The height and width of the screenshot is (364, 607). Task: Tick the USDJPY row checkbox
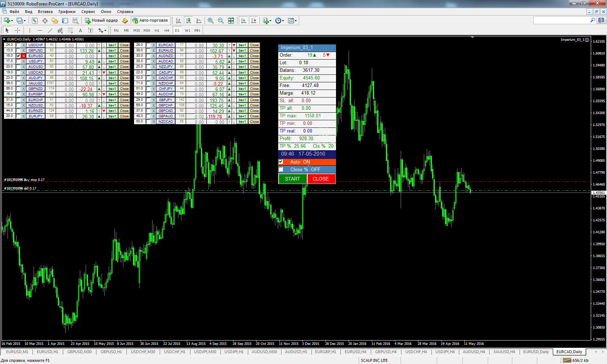coord(18,61)
